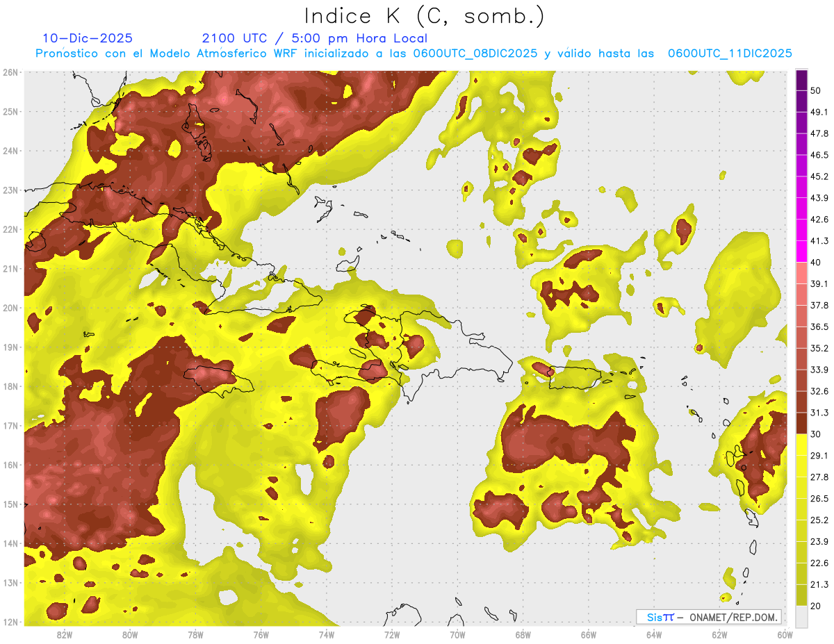This screenshot has height=644, width=834.
Task: Click the latitude label "20N"
Action: [x=10, y=308]
